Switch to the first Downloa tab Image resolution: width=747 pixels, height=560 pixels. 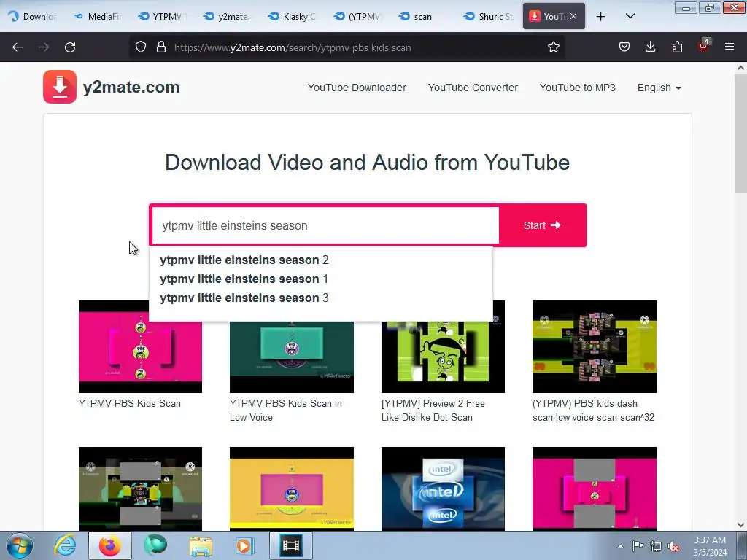click(x=34, y=16)
